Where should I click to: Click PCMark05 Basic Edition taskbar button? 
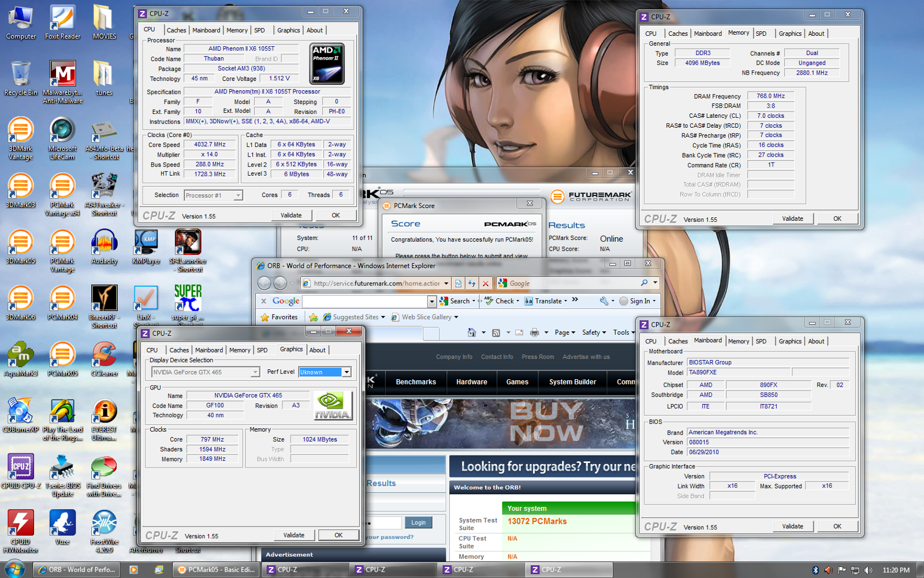217,570
